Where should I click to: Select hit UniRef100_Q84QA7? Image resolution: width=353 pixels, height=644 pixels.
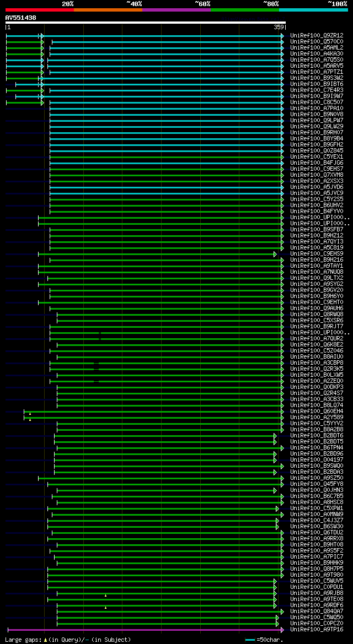(x=317, y=611)
